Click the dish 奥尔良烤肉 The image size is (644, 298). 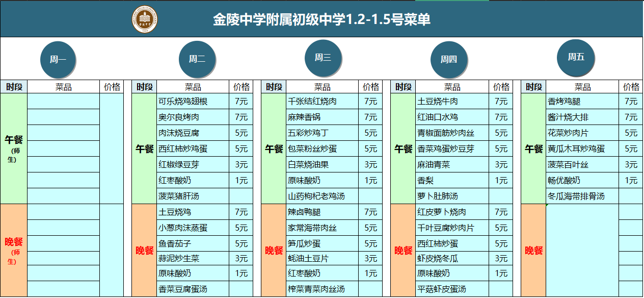point(193,117)
